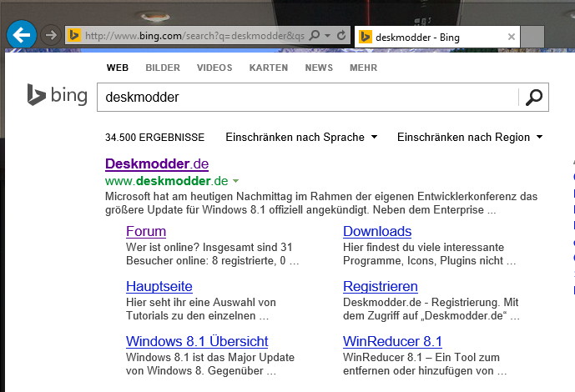This screenshot has width=575, height=392.
Task: Refresh the page with reload icon
Action: pyautogui.click(x=341, y=36)
